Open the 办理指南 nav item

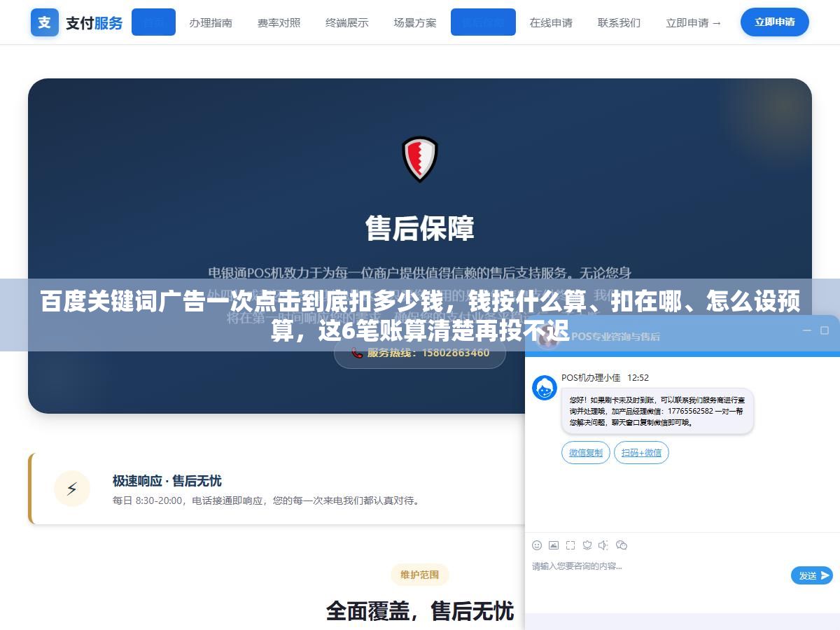pos(211,22)
